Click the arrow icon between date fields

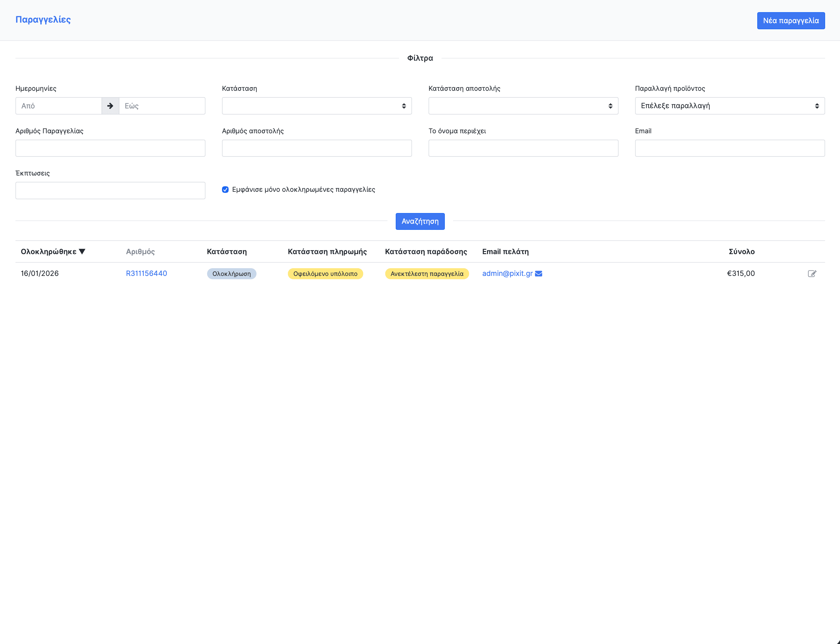[110, 106]
